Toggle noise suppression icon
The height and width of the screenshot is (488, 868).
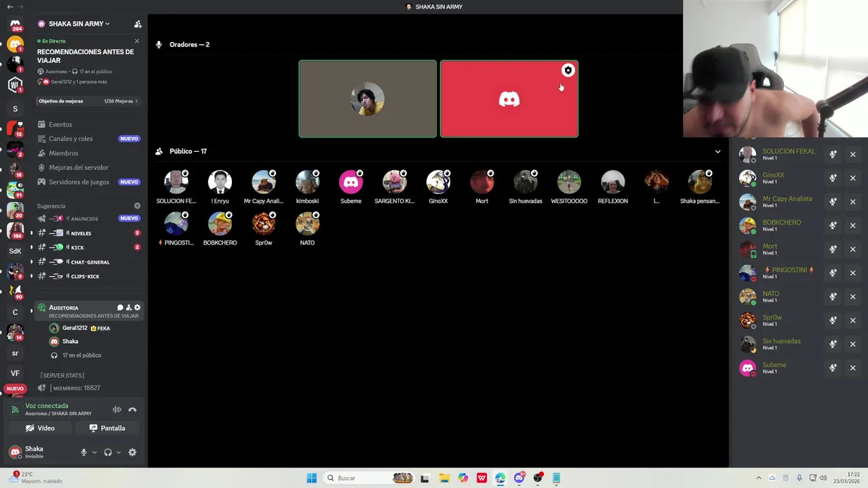(x=117, y=409)
